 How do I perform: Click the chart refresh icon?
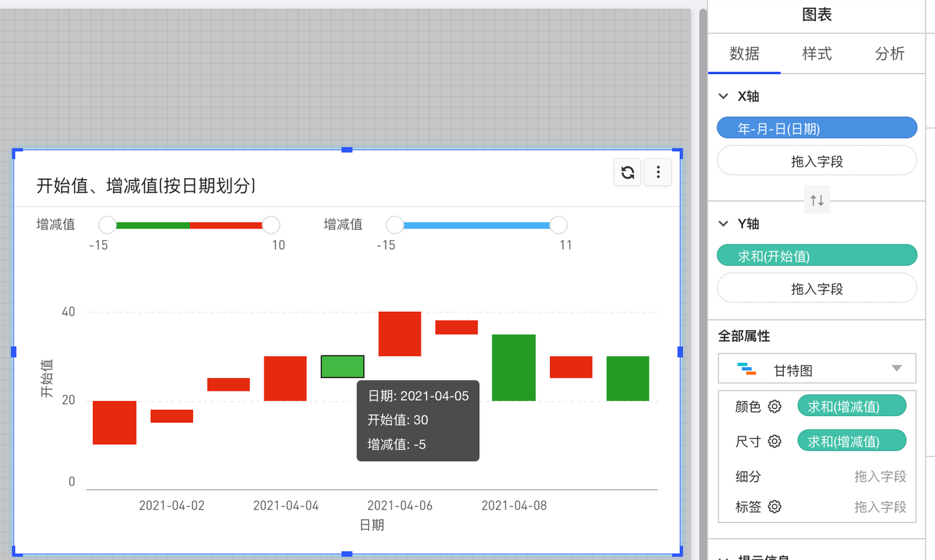pyautogui.click(x=627, y=172)
